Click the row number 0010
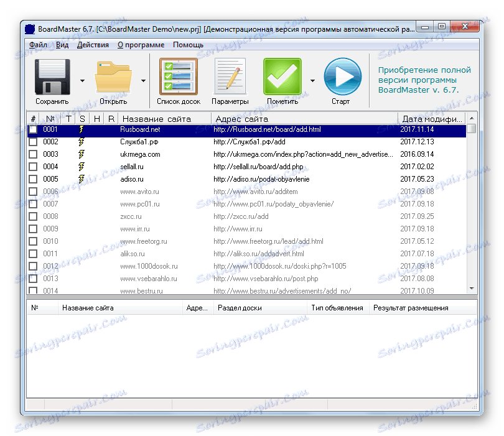The width and height of the screenshot is (504, 436). (50, 241)
